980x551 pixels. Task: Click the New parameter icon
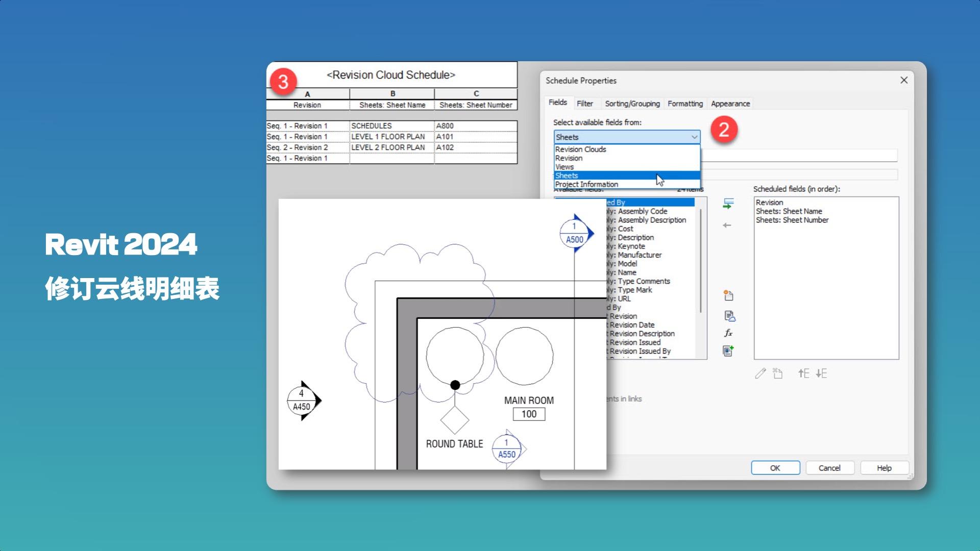click(x=728, y=295)
